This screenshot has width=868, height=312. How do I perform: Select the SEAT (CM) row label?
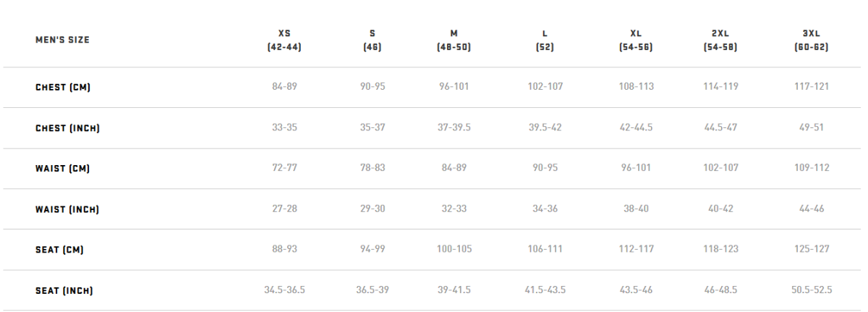pos(59,250)
